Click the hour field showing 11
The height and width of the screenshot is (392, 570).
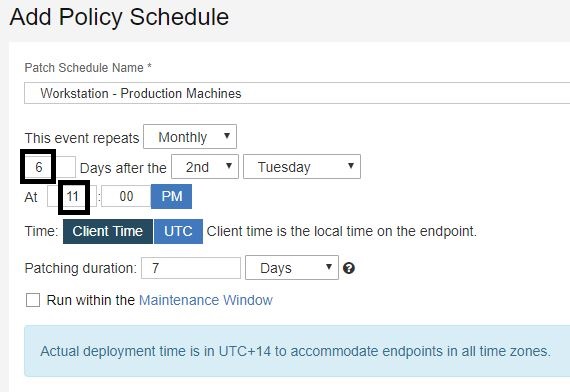72,196
